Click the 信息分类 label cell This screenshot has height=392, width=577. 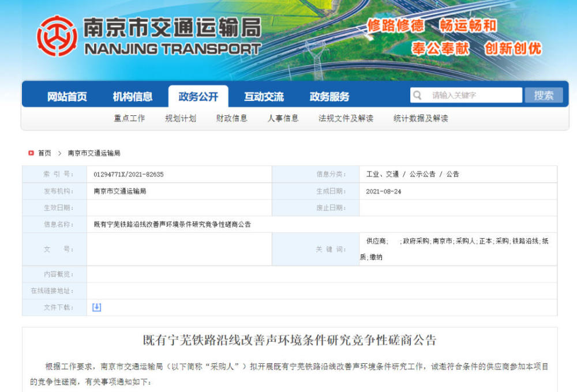click(316, 174)
